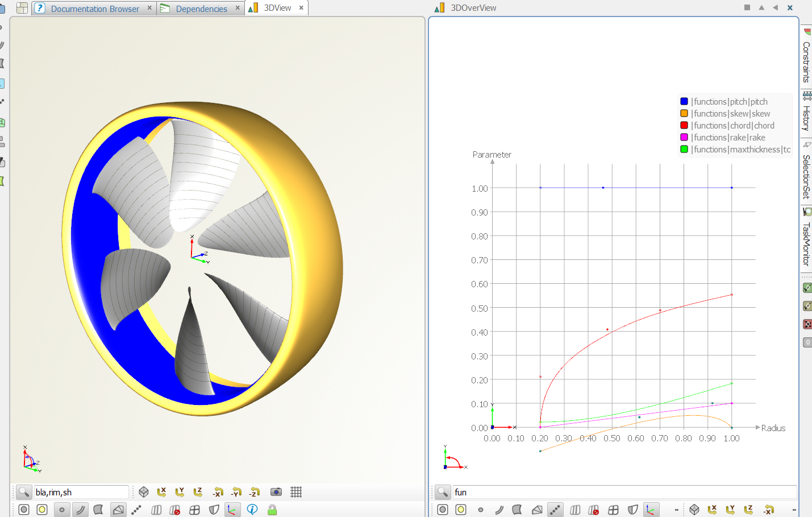This screenshot has height=517, width=812.
Task: Click isolines-disabled red icon in 3DView
Action: 175,510
